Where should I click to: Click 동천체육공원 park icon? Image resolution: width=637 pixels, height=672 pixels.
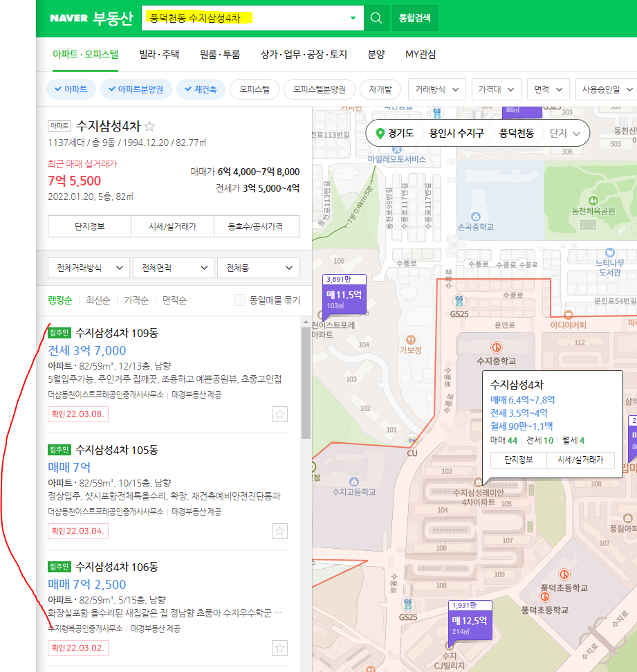click(593, 200)
